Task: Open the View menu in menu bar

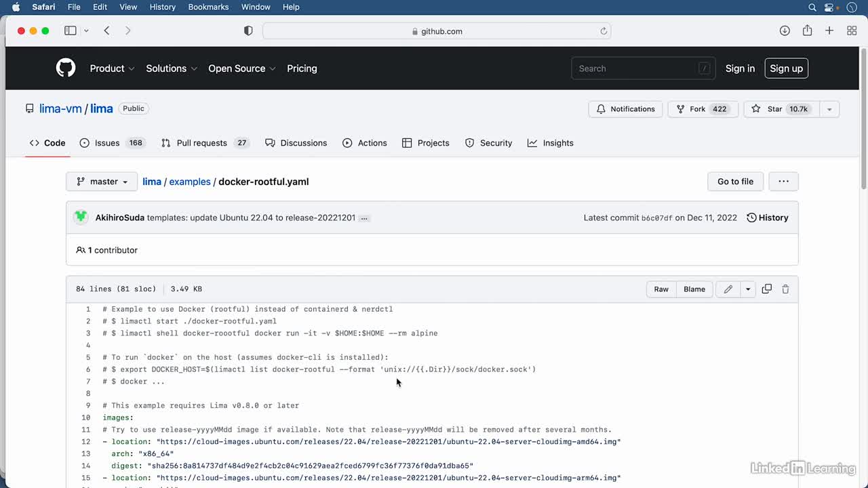Action: 128,7
